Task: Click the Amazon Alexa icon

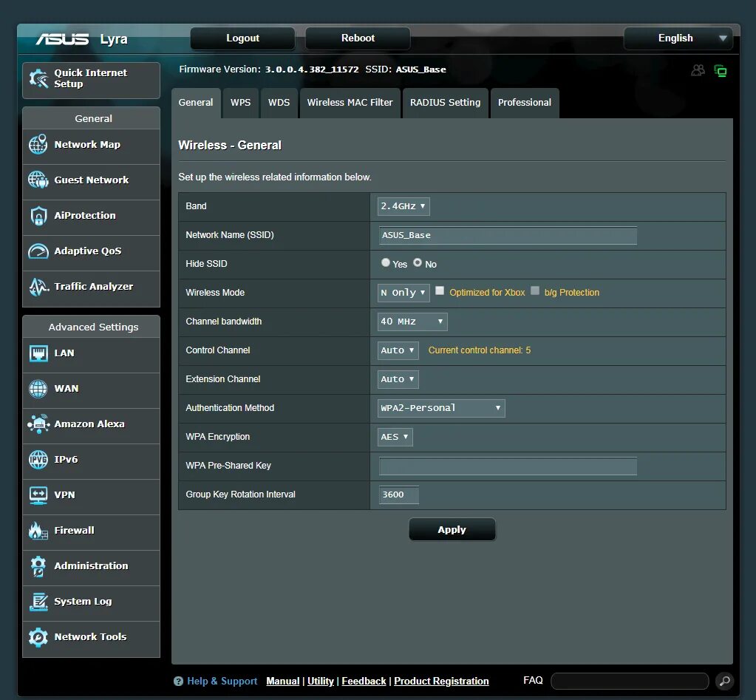Action: (38, 424)
